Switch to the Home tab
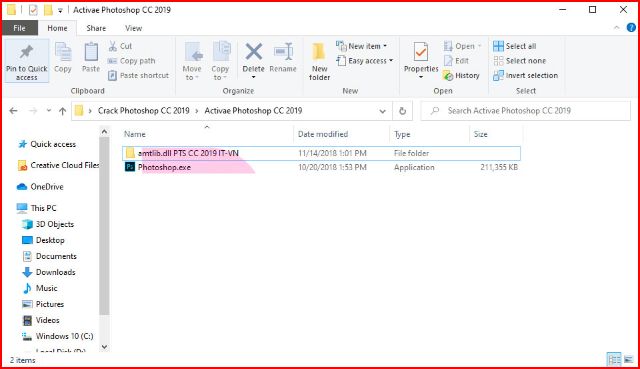This screenshot has width=640, height=369. coord(57,28)
